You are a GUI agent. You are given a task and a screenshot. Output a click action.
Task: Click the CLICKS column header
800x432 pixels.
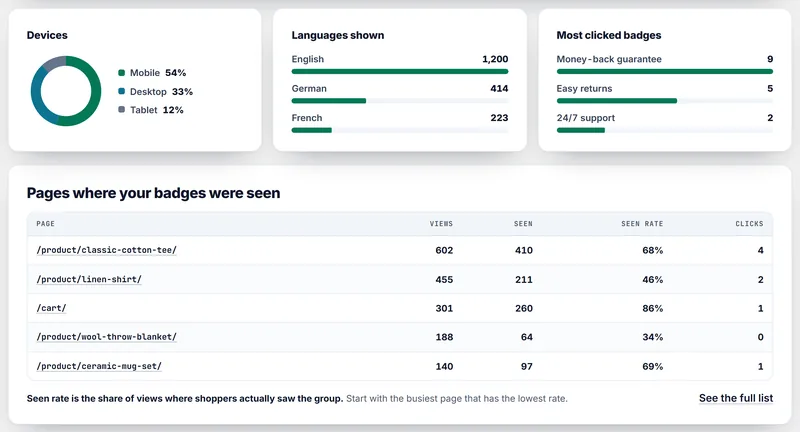tap(749, 223)
